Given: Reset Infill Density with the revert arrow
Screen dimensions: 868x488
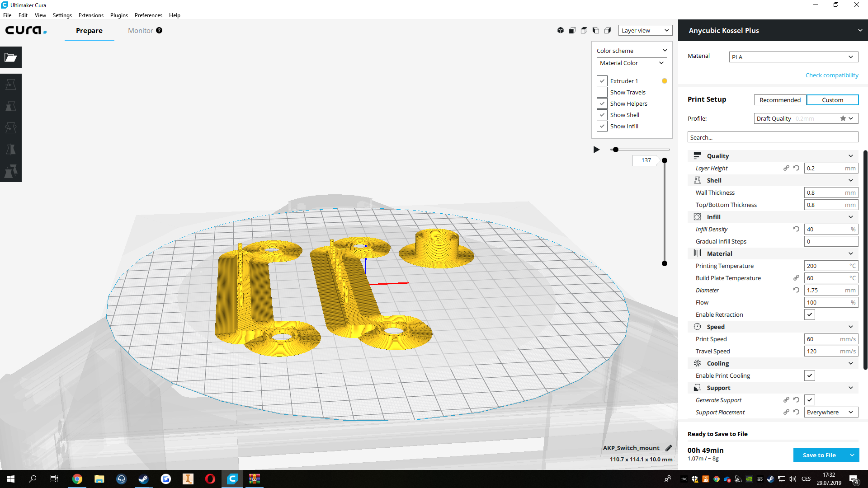Looking at the screenshot, I should click(796, 229).
